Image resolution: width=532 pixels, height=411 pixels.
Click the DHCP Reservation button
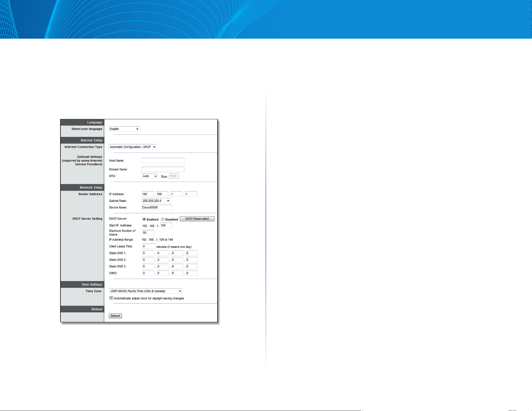[x=197, y=219]
